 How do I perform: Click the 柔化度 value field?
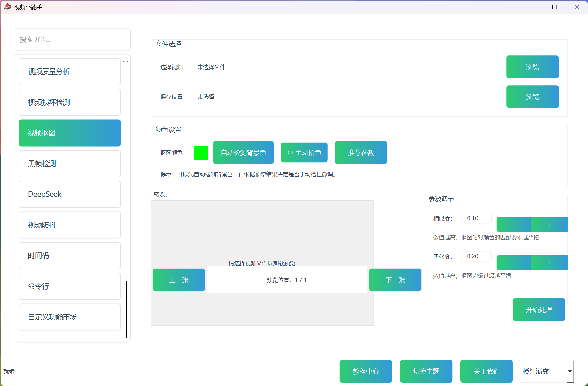(476, 257)
